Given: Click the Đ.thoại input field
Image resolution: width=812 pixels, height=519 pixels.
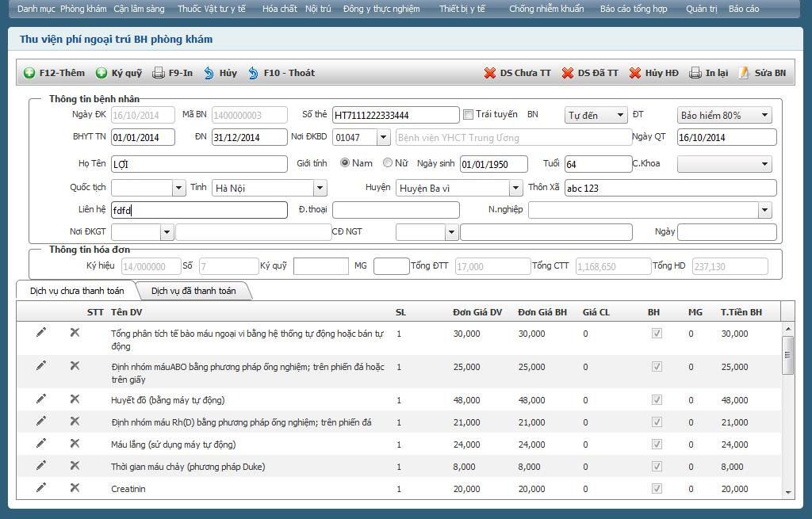Looking at the screenshot, I should click(396, 209).
